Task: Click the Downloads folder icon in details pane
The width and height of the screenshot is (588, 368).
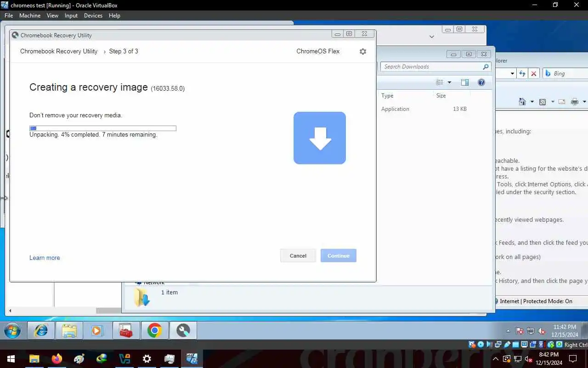Action: coord(142,298)
